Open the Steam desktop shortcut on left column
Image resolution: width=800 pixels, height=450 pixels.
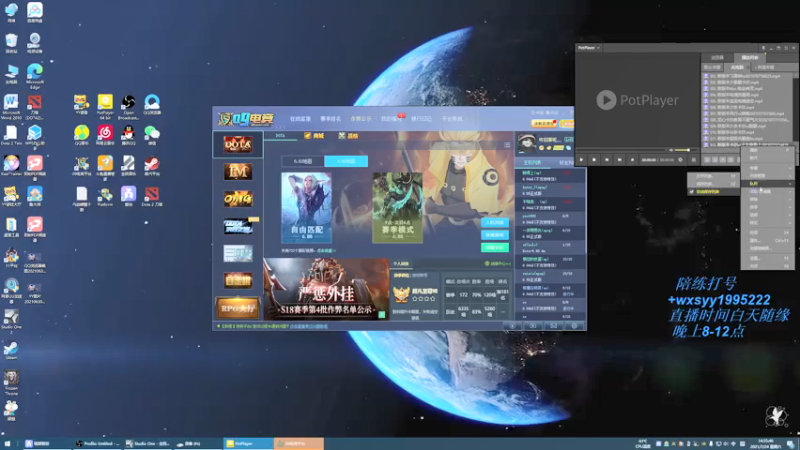coord(11,351)
